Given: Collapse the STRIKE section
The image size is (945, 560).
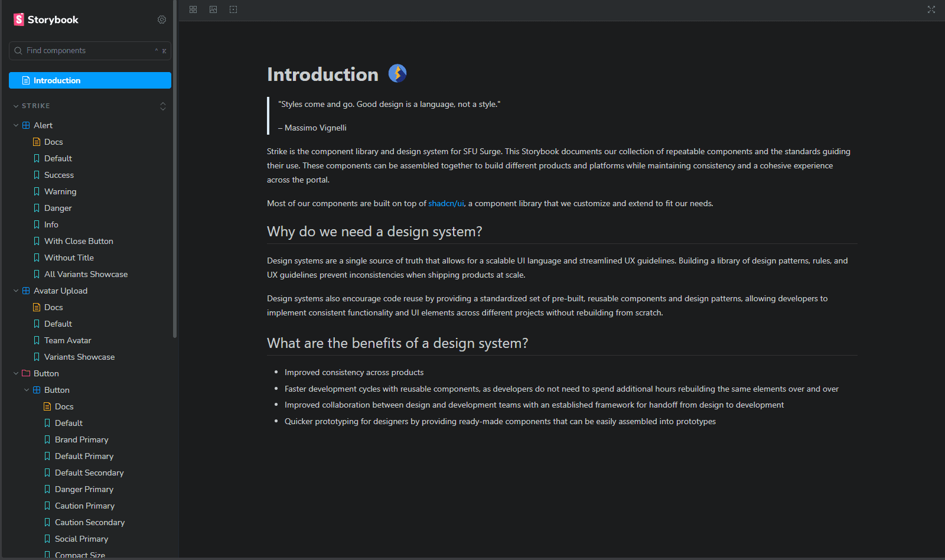Looking at the screenshot, I should point(16,106).
